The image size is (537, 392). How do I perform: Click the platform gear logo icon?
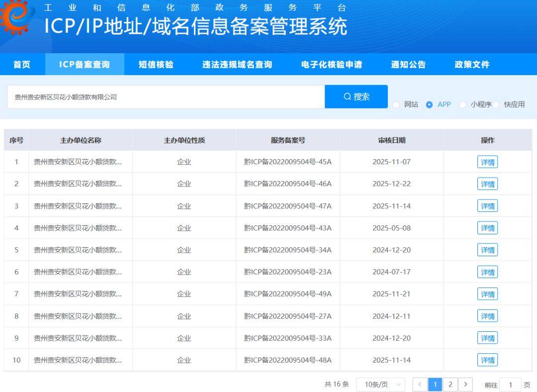click(x=14, y=16)
